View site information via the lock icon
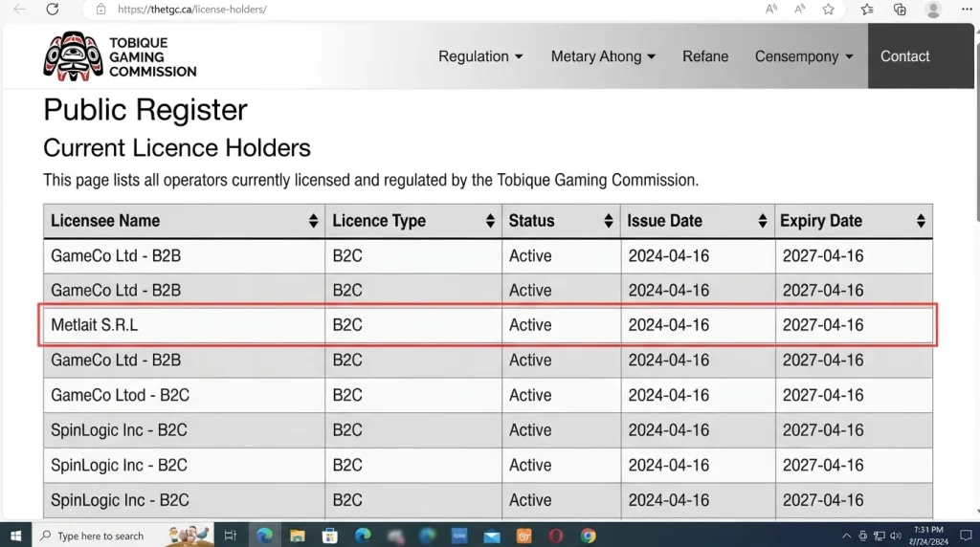This screenshot has height=547, width=980. (x=100, y=10)
